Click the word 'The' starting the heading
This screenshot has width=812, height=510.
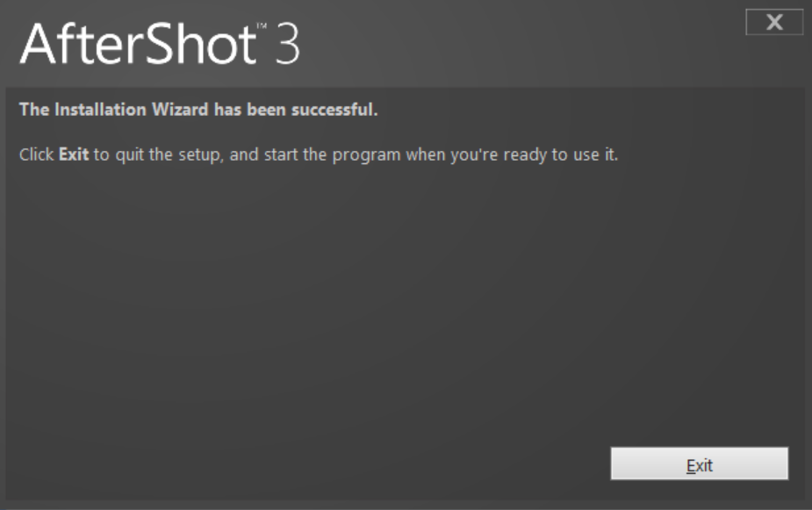pos(34,110)
